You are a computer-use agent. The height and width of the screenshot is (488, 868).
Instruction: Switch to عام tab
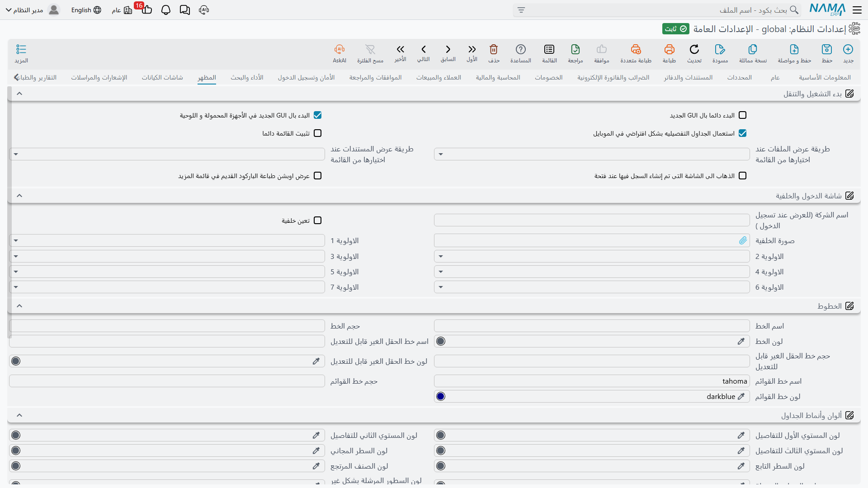click(775, 78)
